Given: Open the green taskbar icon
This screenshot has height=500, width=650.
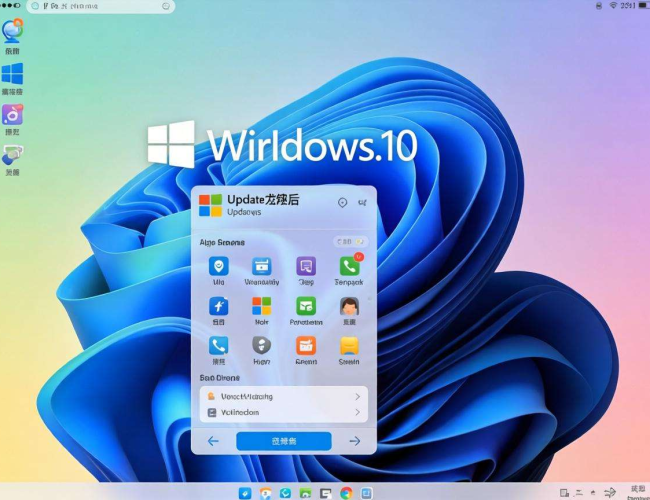Looking at the screenshot, I should pyautogui.click(x=306, y=493).
